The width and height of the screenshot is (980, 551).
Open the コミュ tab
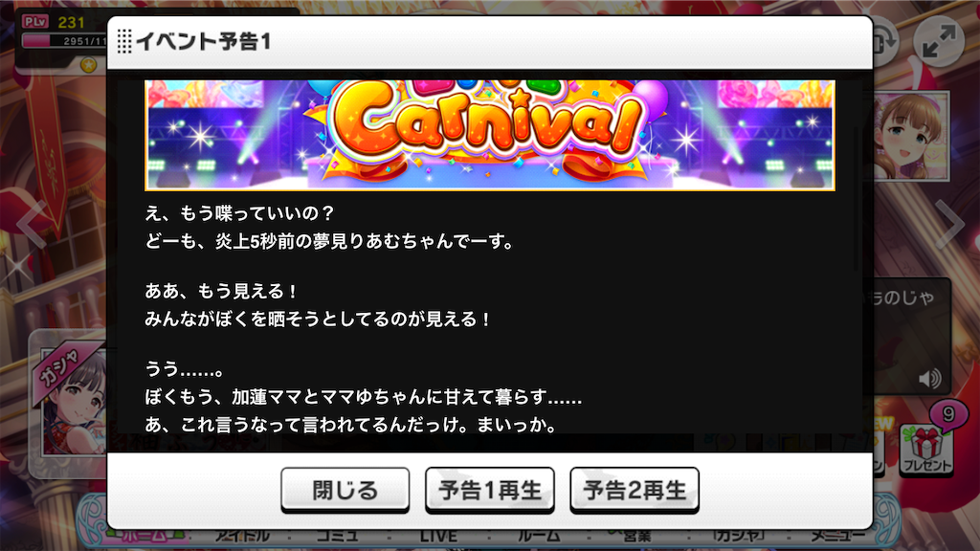click(338, 536)
